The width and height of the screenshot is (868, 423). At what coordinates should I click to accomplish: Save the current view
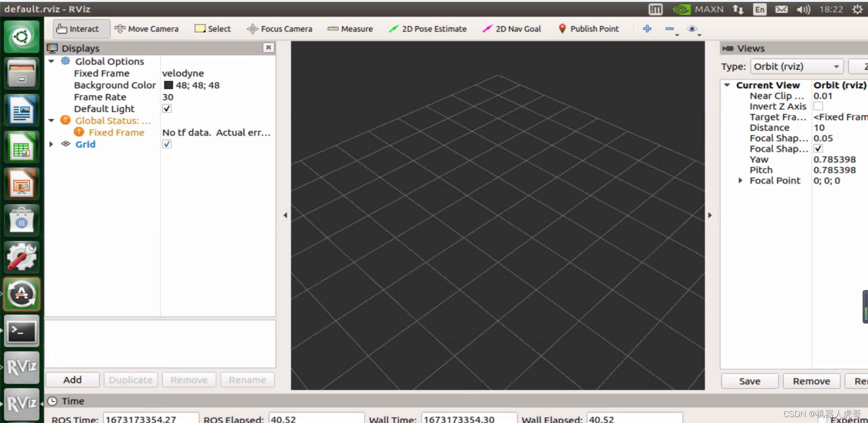[749, 381]
